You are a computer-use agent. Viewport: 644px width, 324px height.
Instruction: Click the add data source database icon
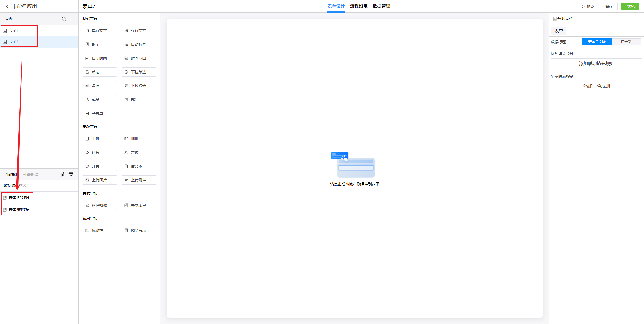[62, 174]
